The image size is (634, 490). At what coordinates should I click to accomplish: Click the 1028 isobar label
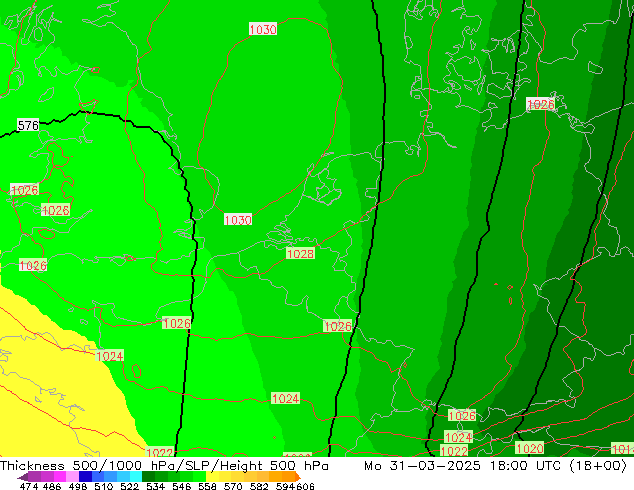point(300,253)
